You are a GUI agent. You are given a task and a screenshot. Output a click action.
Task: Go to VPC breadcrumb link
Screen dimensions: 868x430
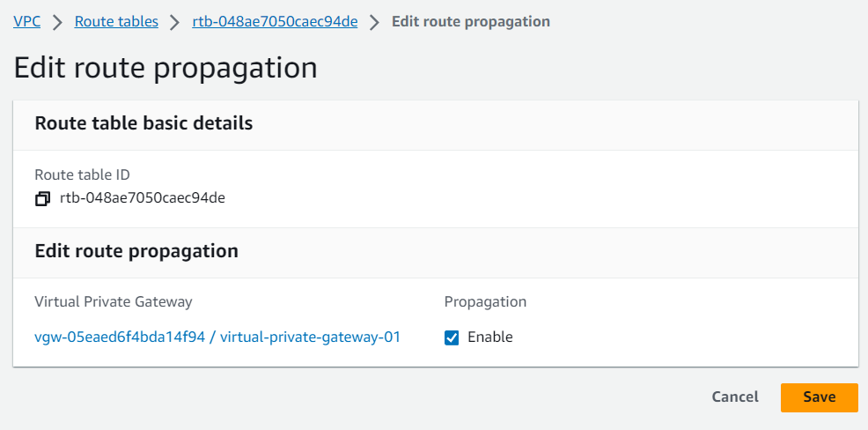[26, 22]
